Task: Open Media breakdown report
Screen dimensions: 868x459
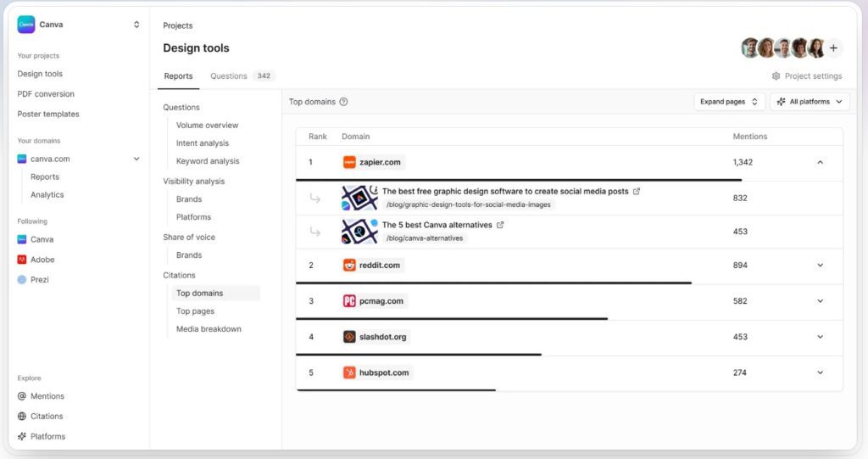Action: click(209, 328)
